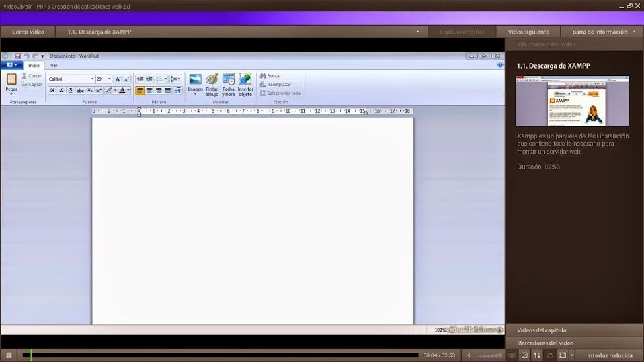
Task: Toggle strikethrough abc formatting
Action: pyautogui.click(x=80, y=90)
